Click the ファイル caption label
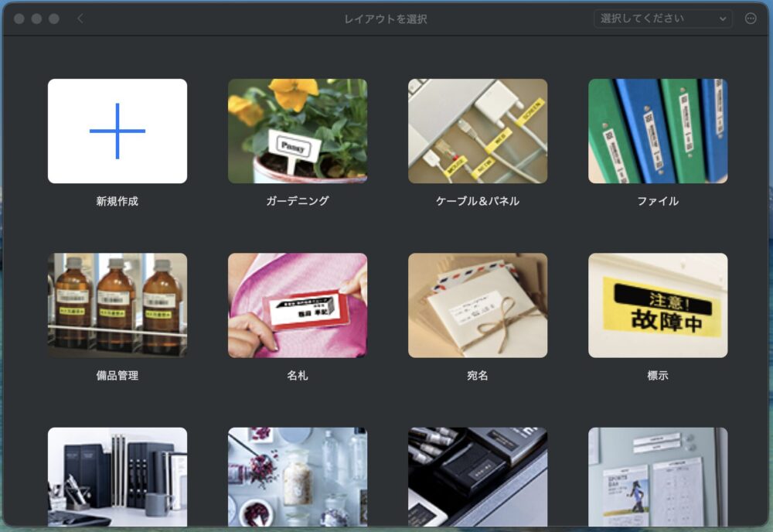The height and width of the screenshot is (532, 773). point(658,201)
